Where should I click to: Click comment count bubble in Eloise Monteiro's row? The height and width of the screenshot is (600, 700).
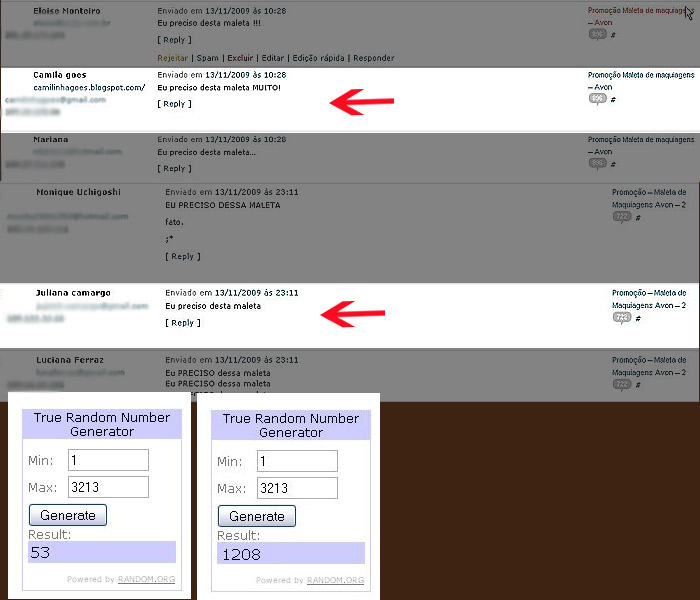[x=598, y=34]
